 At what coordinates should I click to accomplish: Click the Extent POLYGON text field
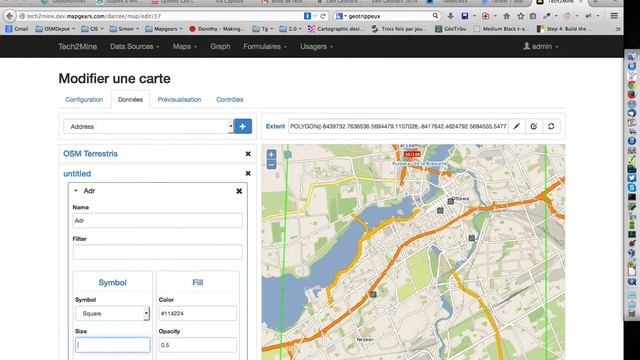(x=398, y=127)
